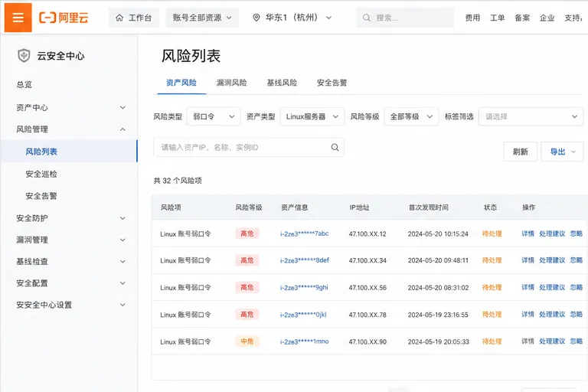Open the 风险等级 全部等级 dropdown

pyautogui.click(x=411, y=116)
